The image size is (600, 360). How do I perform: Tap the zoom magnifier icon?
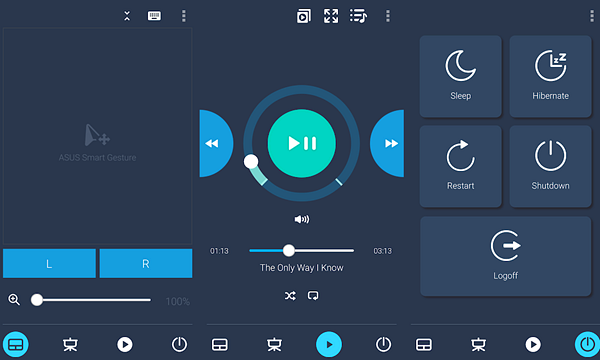click(14, 300)
